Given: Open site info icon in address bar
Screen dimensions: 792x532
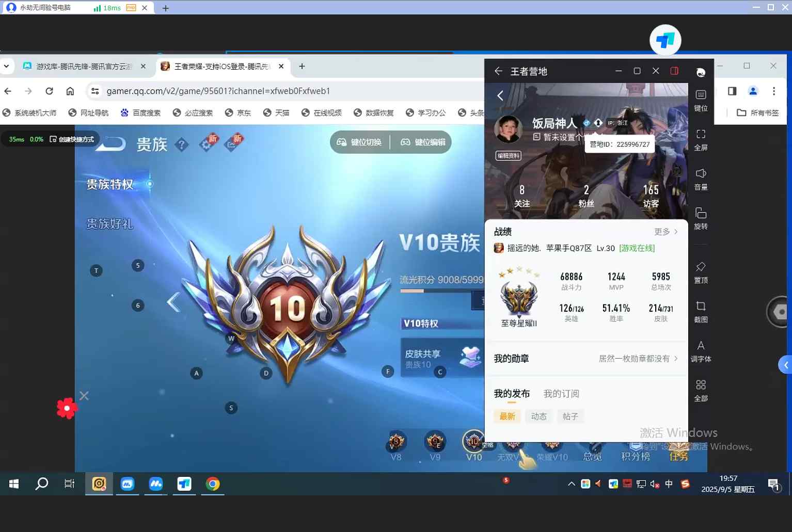Looking at the screenshot, I should (x=95, y=91).
